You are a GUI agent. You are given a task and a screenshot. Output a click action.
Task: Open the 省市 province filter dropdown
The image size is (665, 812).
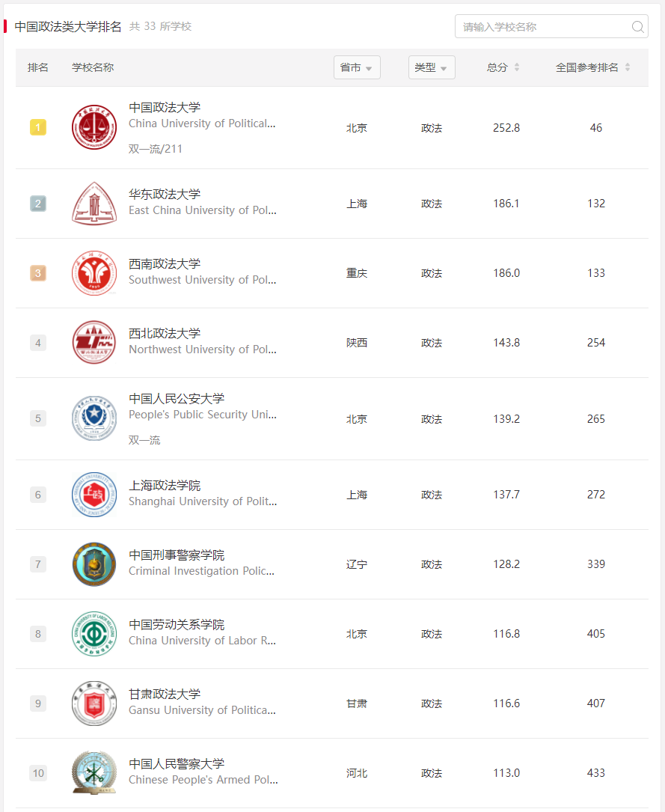pos(357,67)
